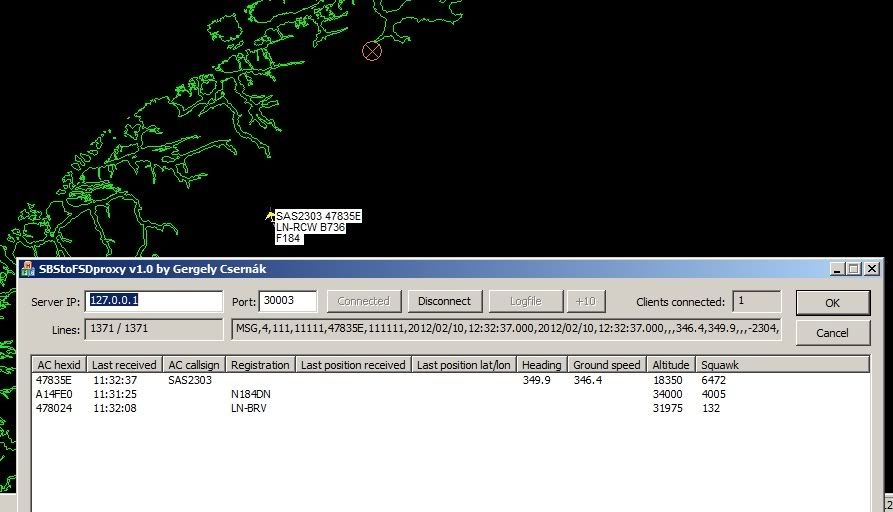Click the Squawk column header
Image resolution: width=893 pixels, height=512 pixels.
pos(720,365)
